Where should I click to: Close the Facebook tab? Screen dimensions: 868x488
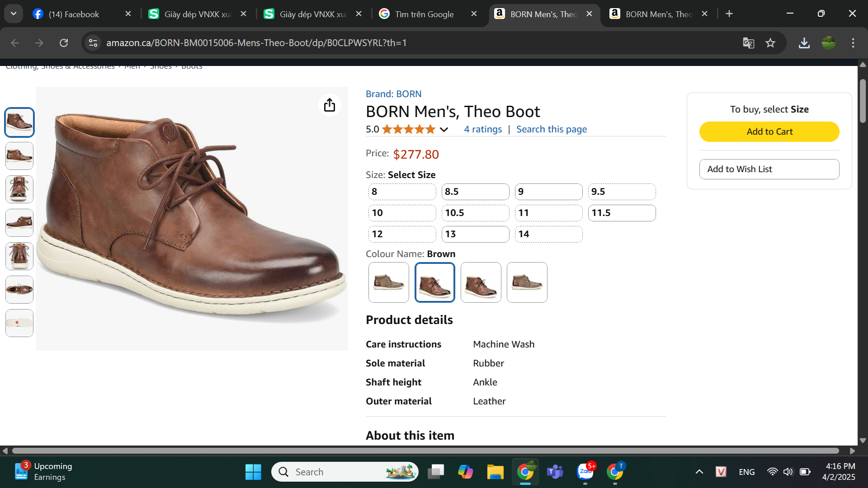(128, 14)
